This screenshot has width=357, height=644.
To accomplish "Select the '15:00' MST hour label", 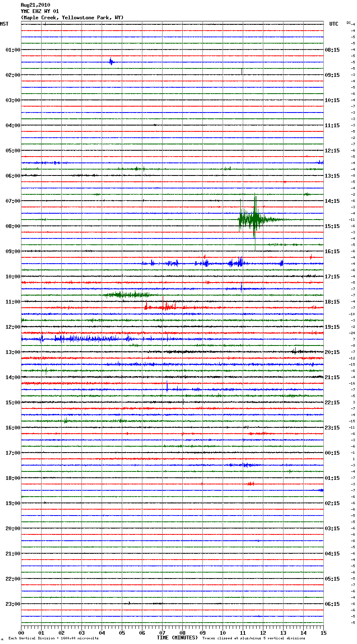I will (x=13, y=403).
